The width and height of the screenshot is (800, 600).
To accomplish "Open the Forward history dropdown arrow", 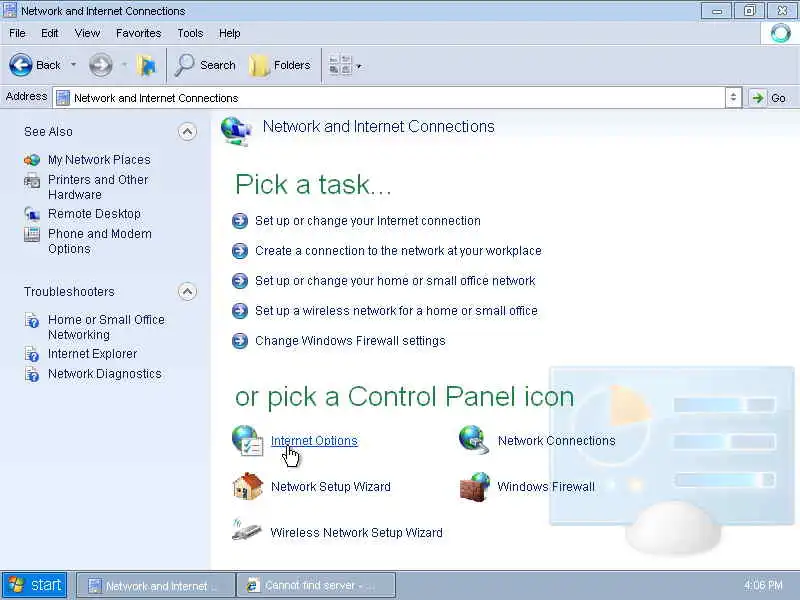I will (124, 65).
